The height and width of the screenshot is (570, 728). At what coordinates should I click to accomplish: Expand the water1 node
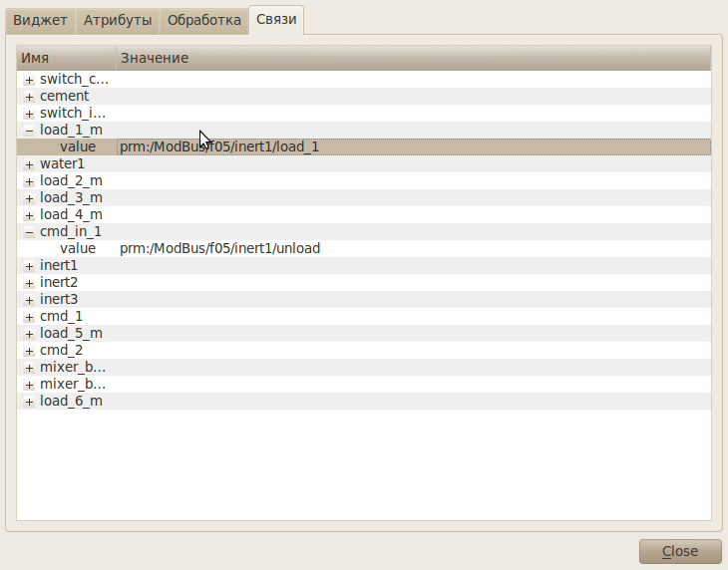tap(29, 164)
